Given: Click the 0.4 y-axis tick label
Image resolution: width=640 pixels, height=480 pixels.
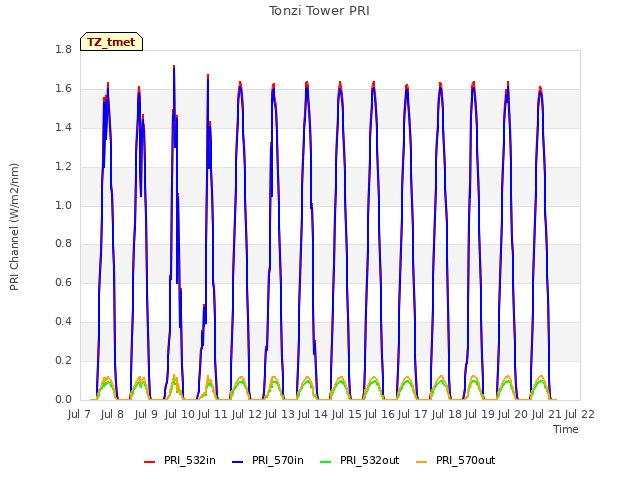Looking at the screenshot, I should (63, 322).
